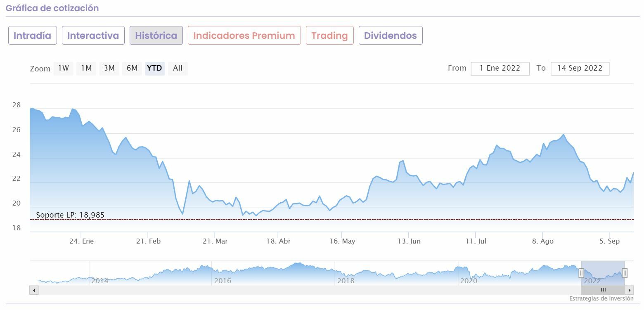Pick the 6M zoom option
The image size is (644, 310).
[132, 68]
